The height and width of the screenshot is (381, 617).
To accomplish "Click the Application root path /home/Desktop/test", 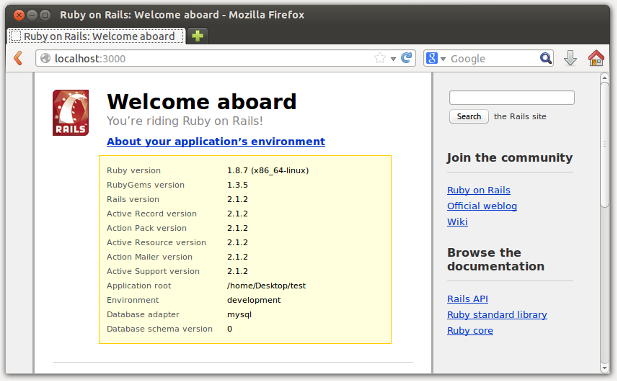I will coord(266,286).
